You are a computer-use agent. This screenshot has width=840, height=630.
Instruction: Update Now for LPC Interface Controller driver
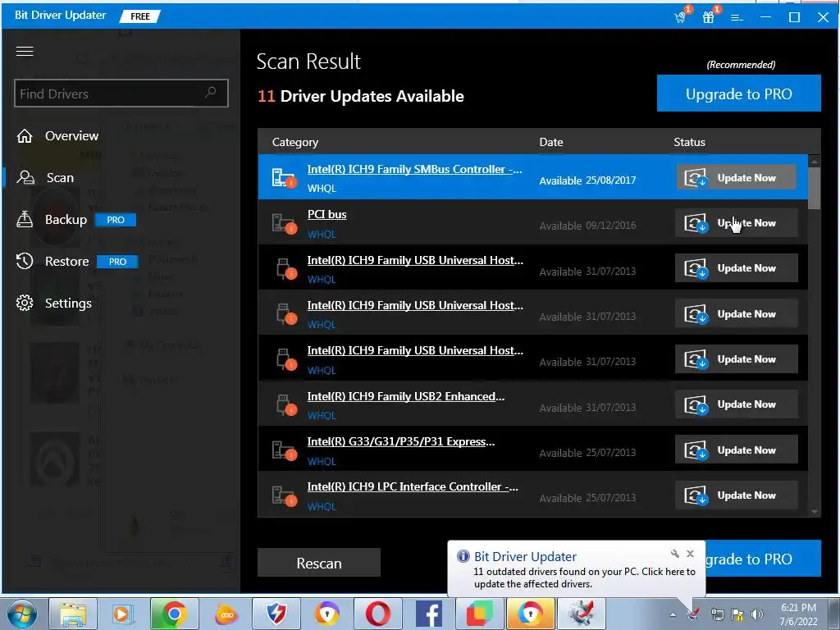737,495
